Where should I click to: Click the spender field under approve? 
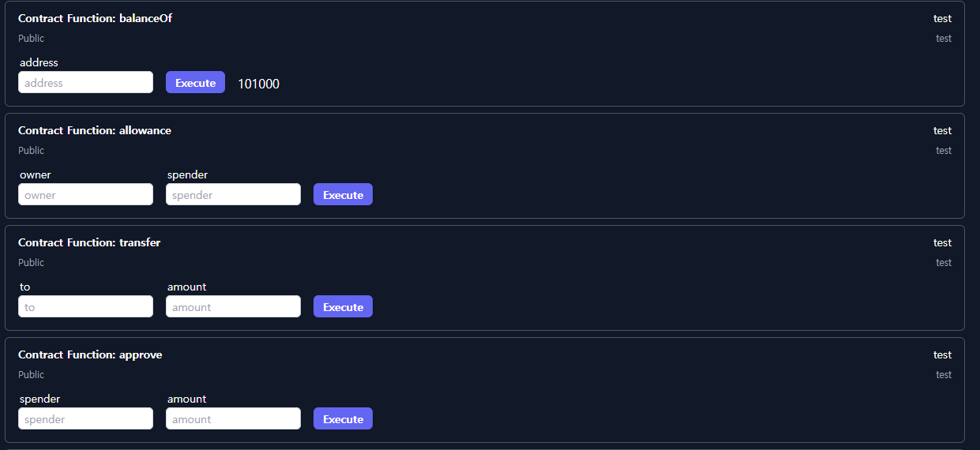click(x=85, y=419)
